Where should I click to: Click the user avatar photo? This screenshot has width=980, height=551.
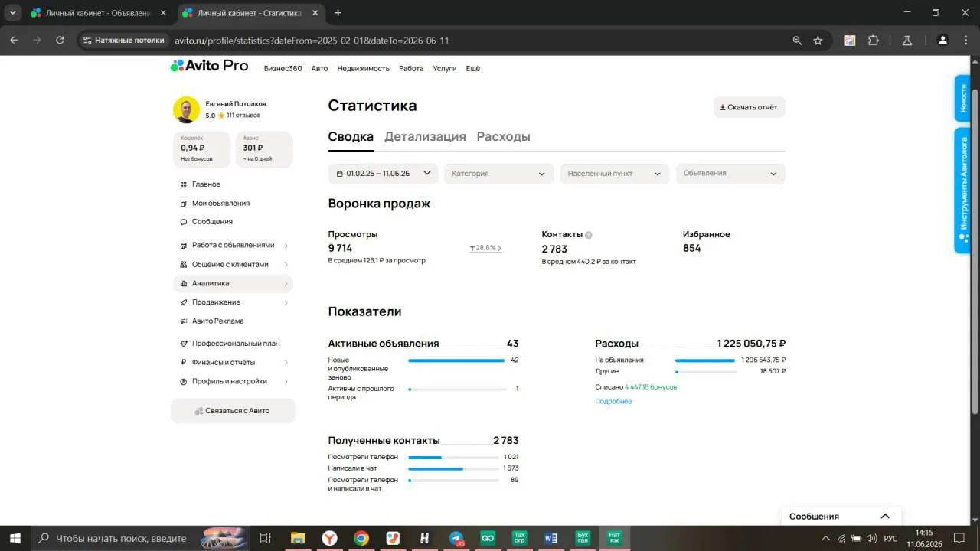pyautogui.click(x=186, y=109)
